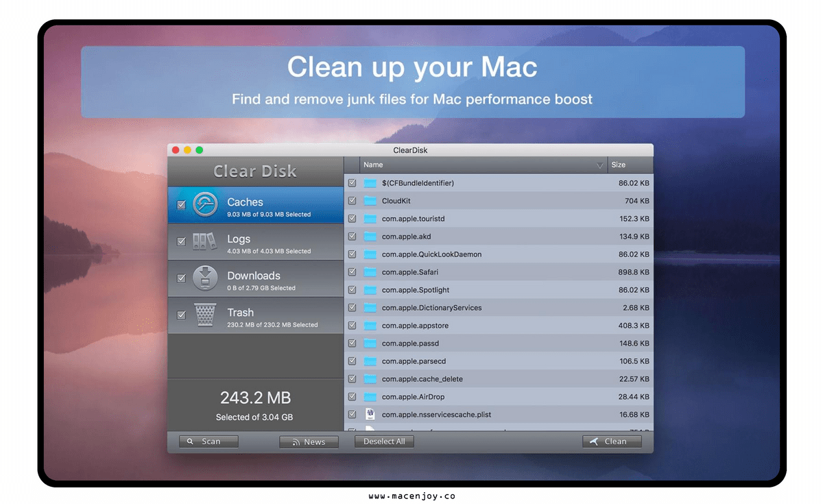Open the News button
823x504 pixels.
tap(309, 442)
